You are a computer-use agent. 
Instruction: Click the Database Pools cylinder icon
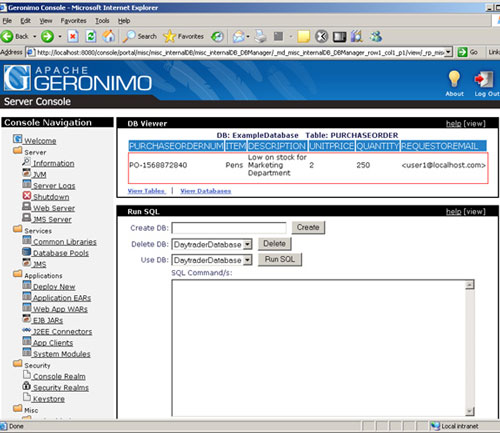(27, 251)
